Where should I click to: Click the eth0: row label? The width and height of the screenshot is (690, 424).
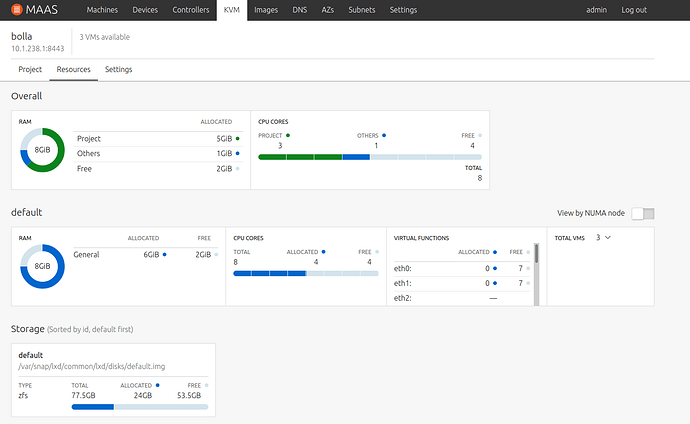(403, 268)
